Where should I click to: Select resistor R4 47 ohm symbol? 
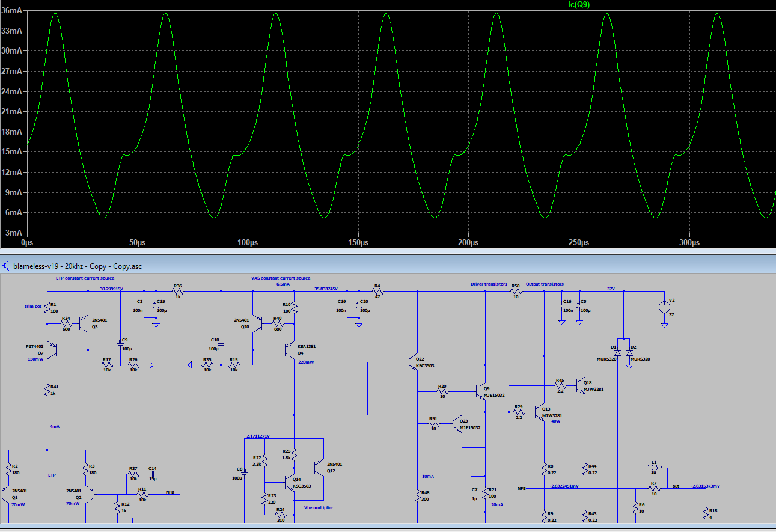click(377, 292)
